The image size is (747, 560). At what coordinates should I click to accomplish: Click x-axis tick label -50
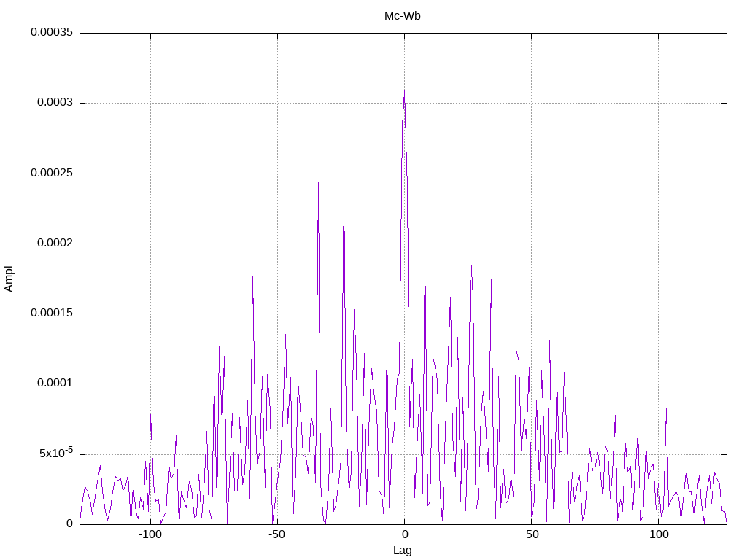pyautogui.click(x=276, y=534)
